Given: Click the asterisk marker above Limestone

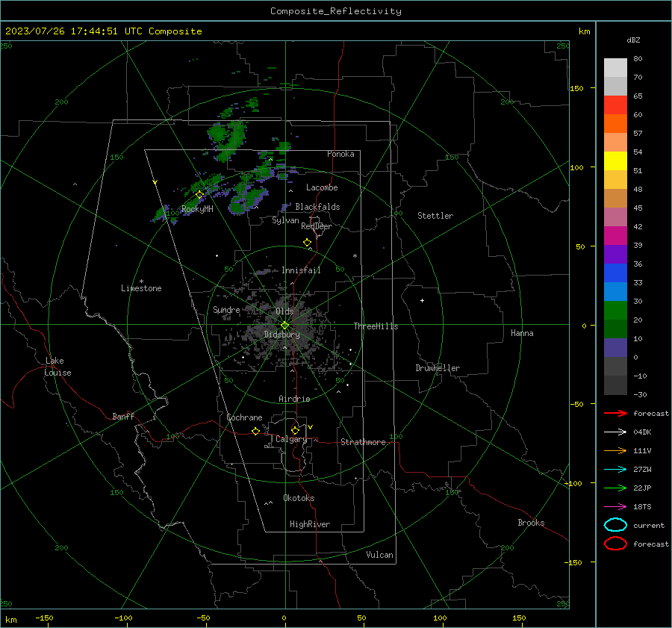Looking at the screenshot, I should (141, 282).
